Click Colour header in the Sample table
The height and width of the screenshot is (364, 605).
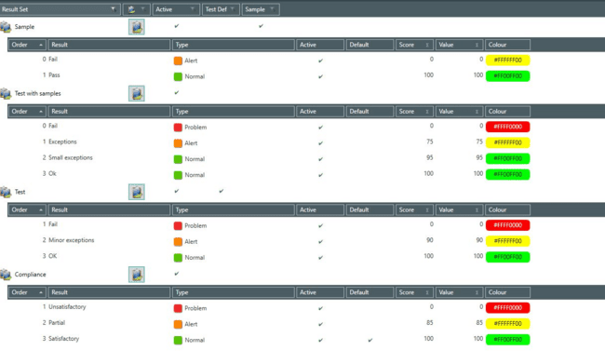(x=508, y=45)
